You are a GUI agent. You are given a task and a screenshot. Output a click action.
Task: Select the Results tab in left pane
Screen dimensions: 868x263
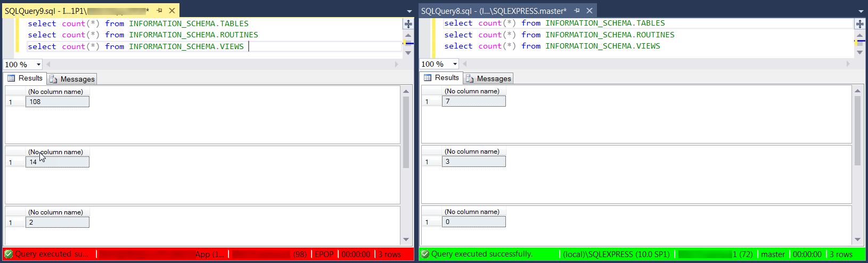coord(25,78)
